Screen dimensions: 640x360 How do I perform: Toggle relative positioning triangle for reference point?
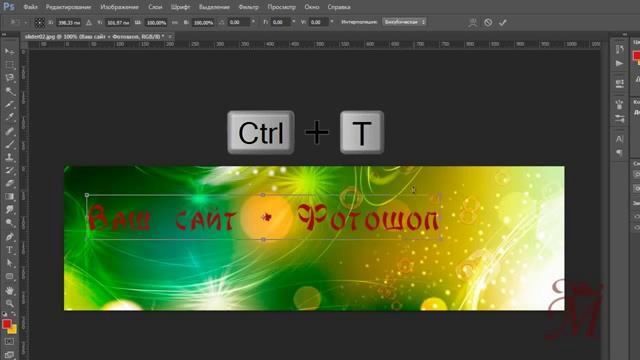click(x=89, y=22)
